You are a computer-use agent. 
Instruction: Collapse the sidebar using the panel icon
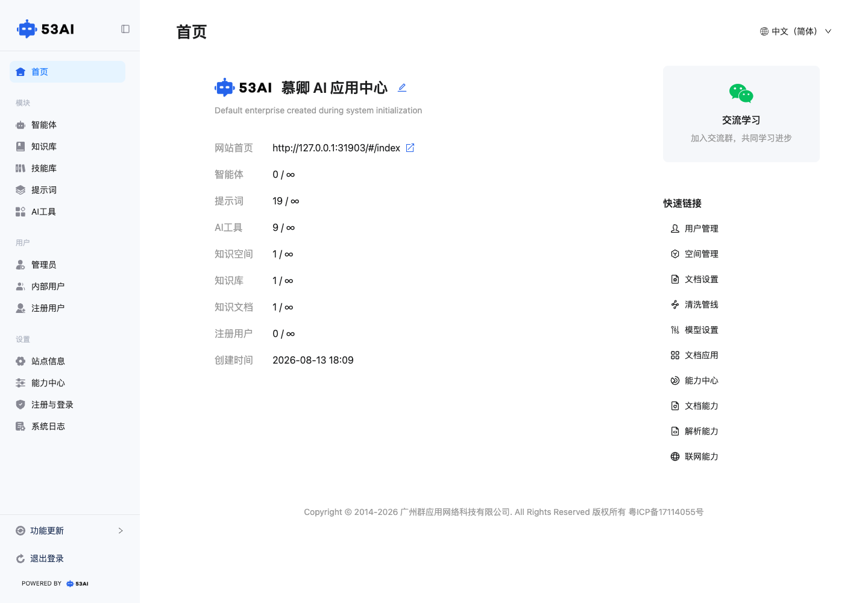coord(125,29)
